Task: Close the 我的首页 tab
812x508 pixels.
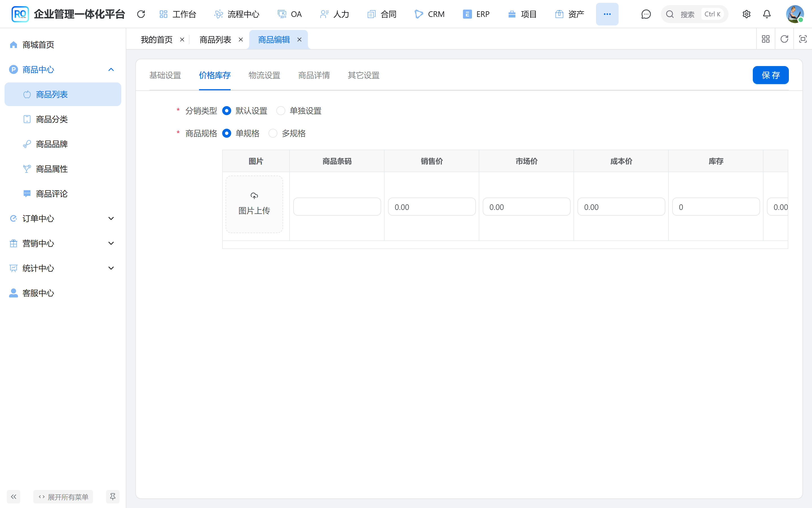Action: click(x=182, y=40)
